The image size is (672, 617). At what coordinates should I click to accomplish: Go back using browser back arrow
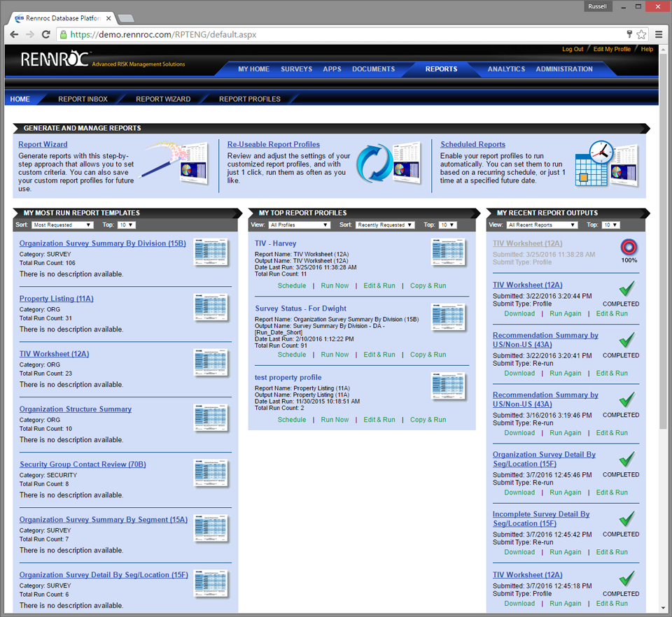(x=14, y=35)
